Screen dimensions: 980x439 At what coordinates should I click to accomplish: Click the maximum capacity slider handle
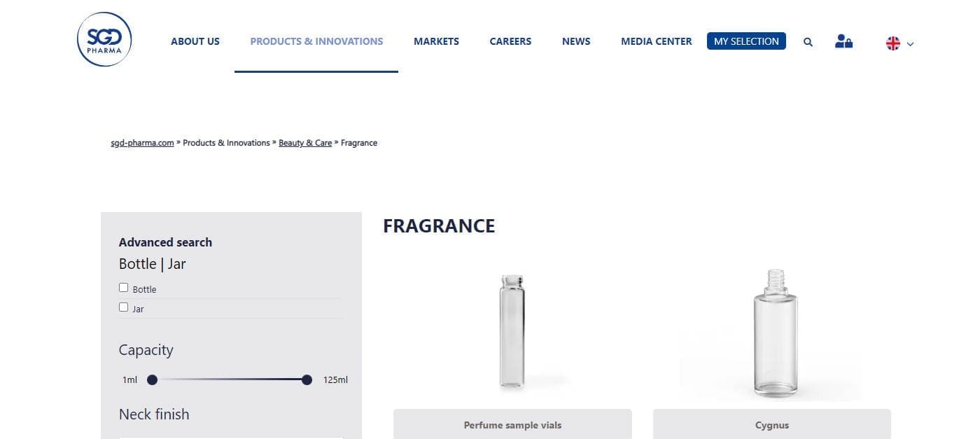307,379
